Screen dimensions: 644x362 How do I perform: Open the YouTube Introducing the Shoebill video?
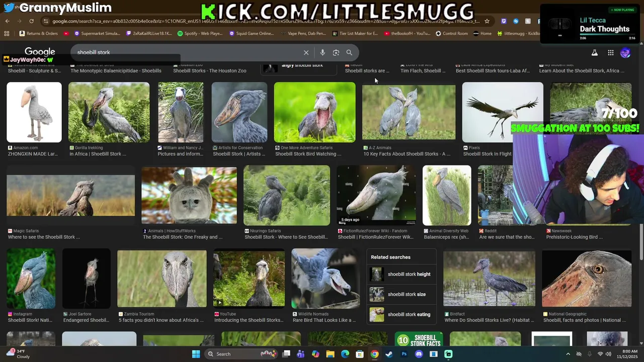tap(249, 278)
